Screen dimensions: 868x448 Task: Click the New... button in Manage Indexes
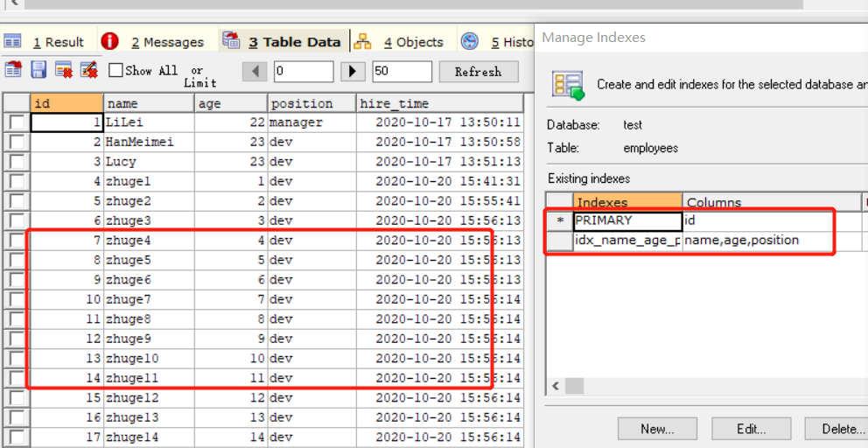pyautogui.click(x=657, y=429)
